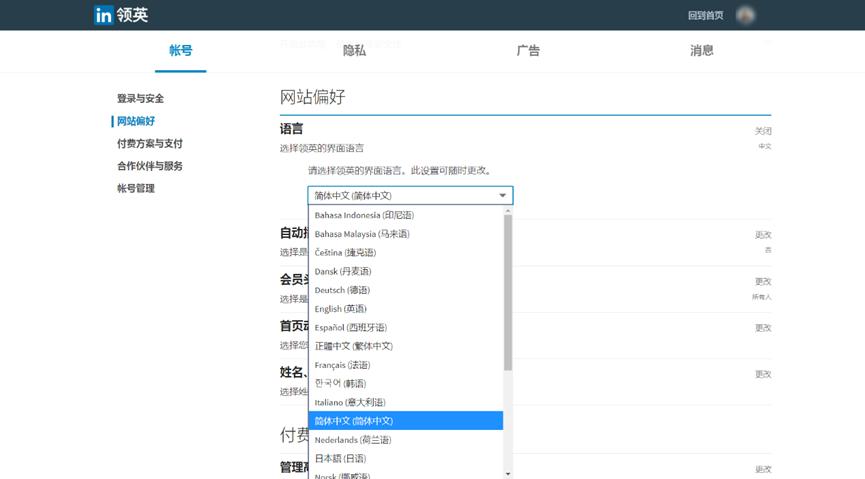Choose Dansk (丹麦语) option

[405, 272]
